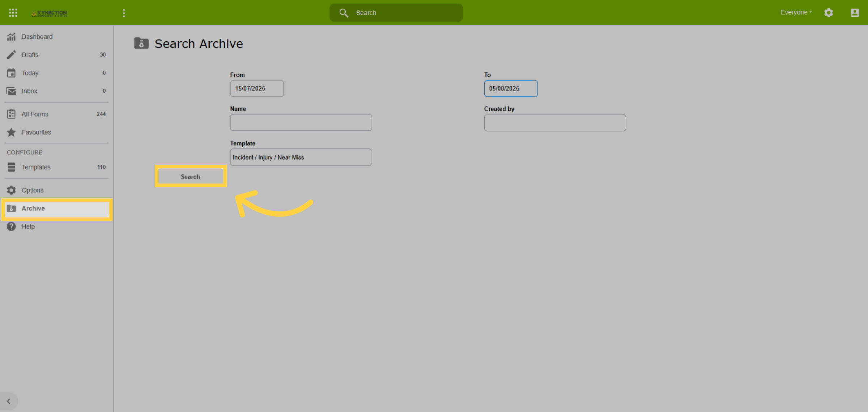The width and height of the screenshot is (868, 412).
Task: Open the Options menu item
Action: click(x=56, y=190)
